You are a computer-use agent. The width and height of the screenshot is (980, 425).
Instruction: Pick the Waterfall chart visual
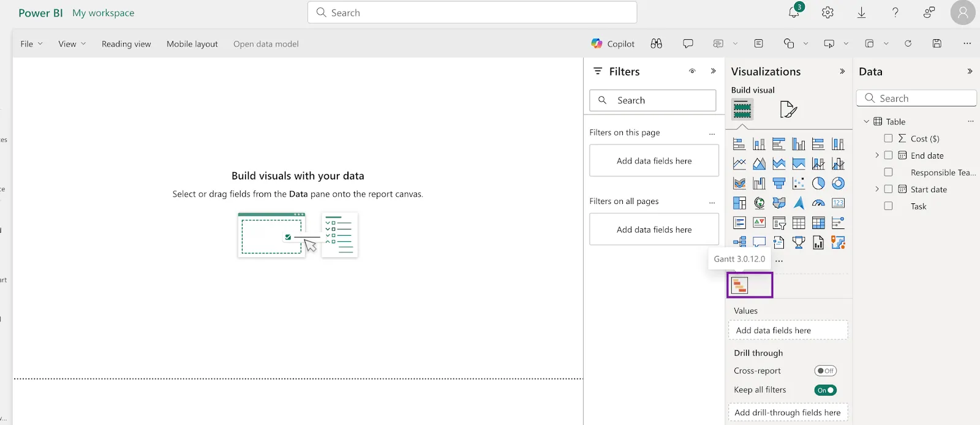point(759,184)
